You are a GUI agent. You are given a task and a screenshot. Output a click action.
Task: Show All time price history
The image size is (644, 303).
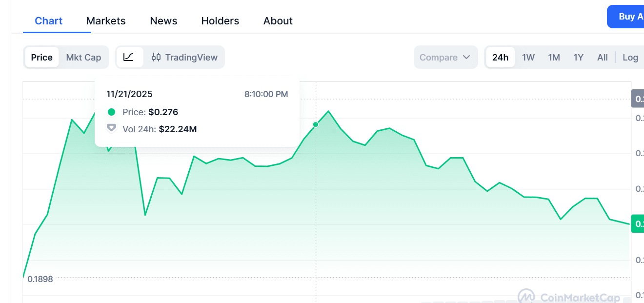click(x=603, y=57)
